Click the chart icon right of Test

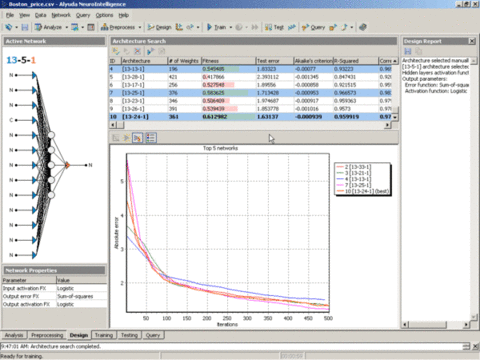(x=292, y=27)
